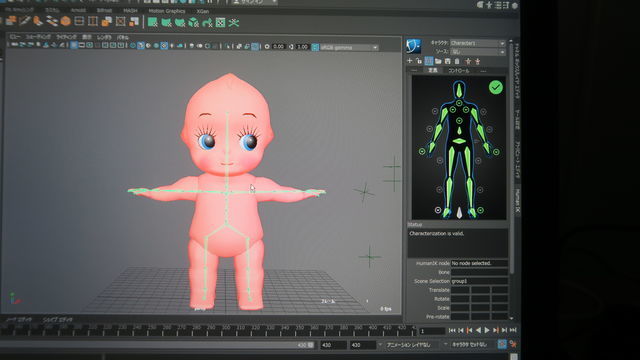Image resolution: width=640 pixels, height=360 pixels.
Task: Toggle isolate select in panel toolbar
Action: 227,47
